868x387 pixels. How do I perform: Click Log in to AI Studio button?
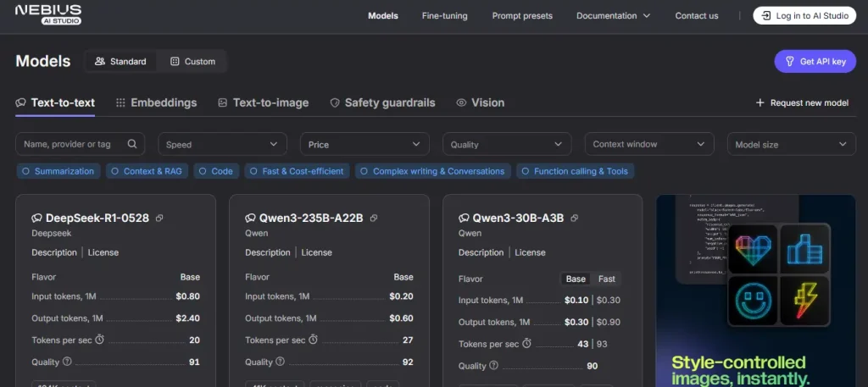tap(805, 15)
